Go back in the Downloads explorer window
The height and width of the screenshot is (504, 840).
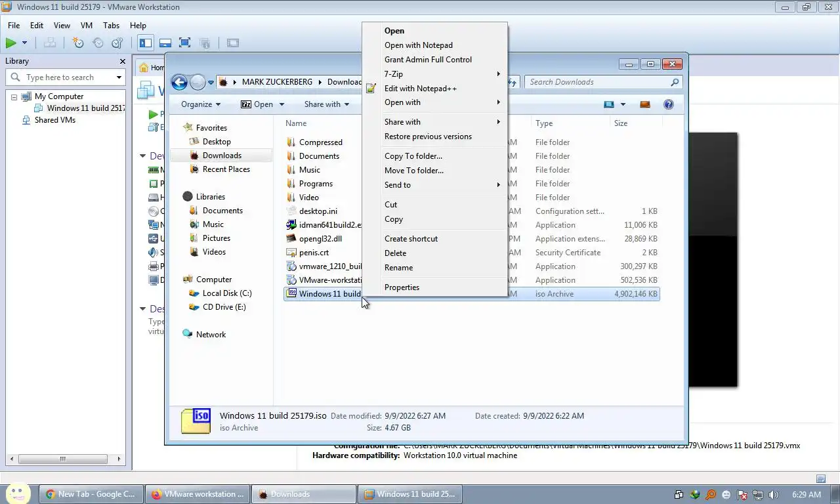(179, 82)
